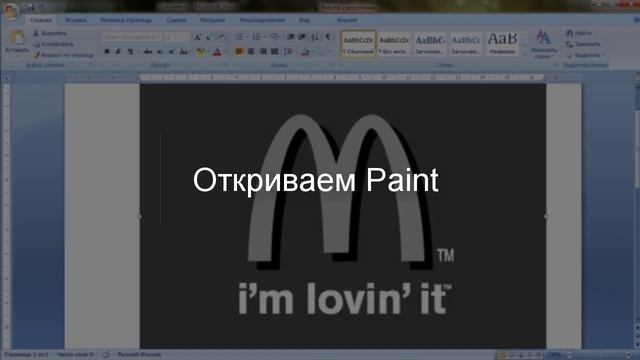Click the McDonald's logo image in the document
This screenshot has width=640, height=360.
pyautogui.click(x=343, y=216)
